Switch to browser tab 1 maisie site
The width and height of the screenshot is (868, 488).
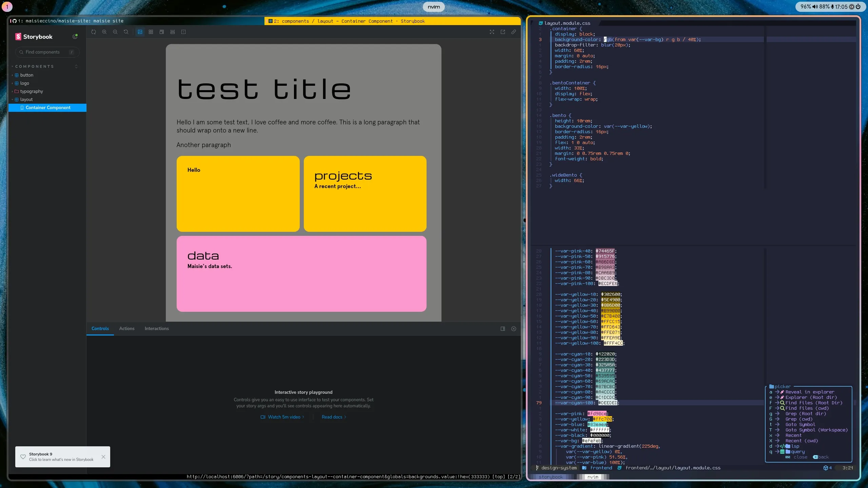pyautogui.click(x=136, y=21)
